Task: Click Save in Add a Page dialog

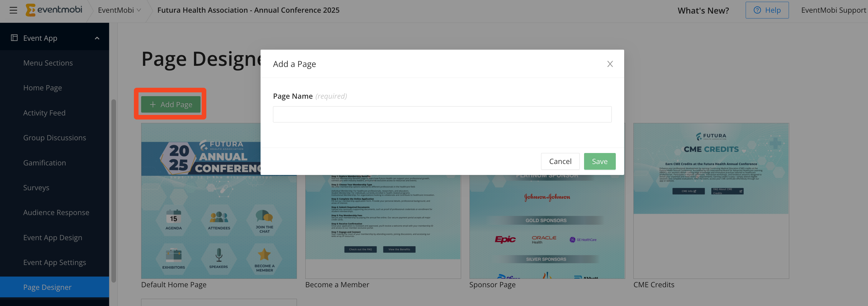Action: pos(599,161)
